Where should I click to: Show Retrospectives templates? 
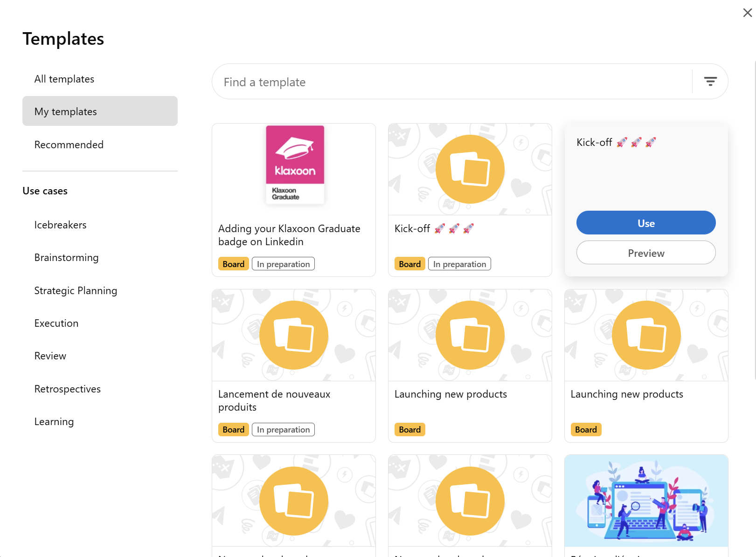coord(68,389)
